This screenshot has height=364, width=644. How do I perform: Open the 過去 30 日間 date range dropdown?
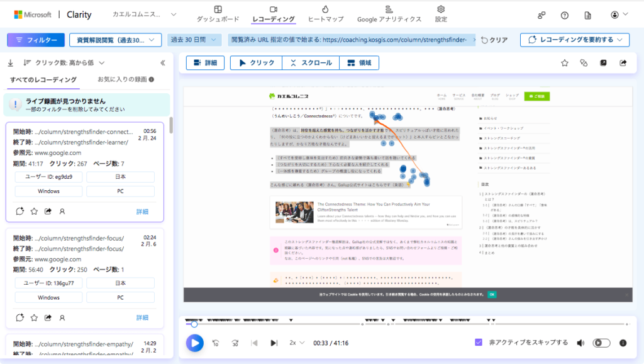[194, 40]
